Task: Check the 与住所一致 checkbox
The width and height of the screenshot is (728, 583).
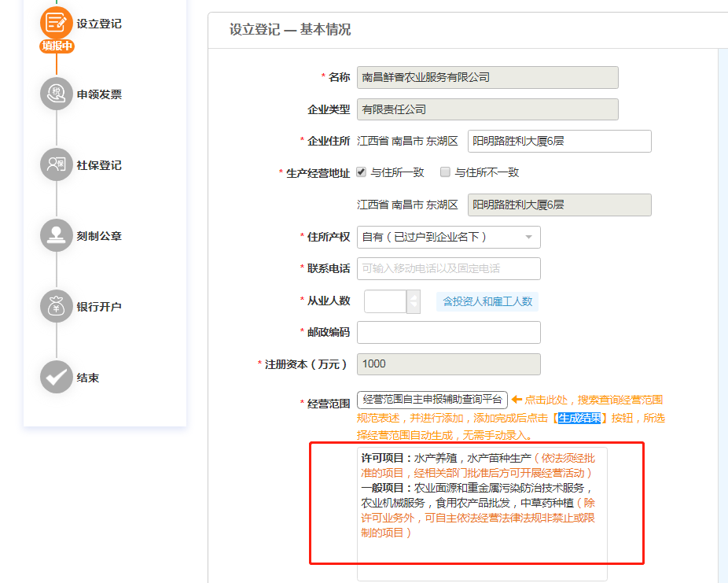Action: 362,172
